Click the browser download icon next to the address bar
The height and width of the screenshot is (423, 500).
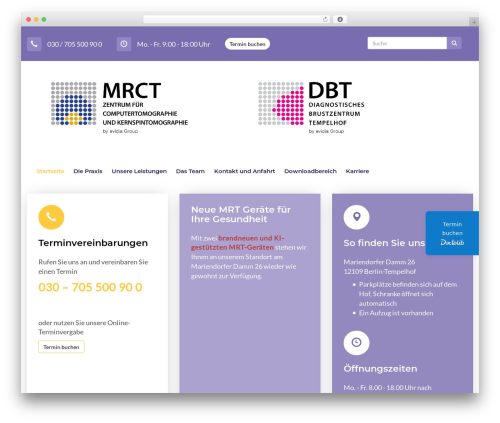[340, 19]
